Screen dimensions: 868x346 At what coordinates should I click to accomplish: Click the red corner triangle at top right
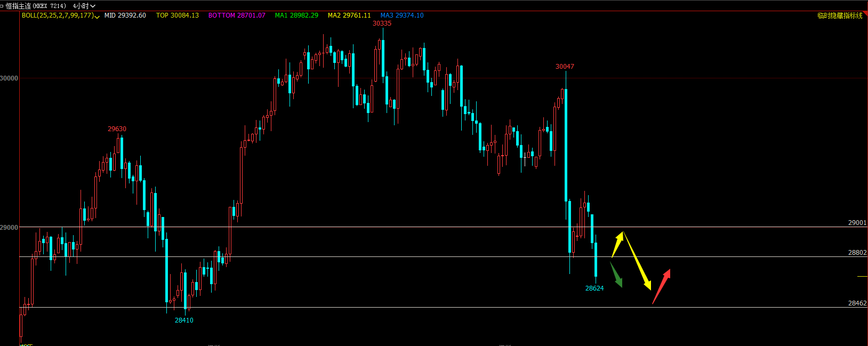pyautogui.click(x=865, y=14)
